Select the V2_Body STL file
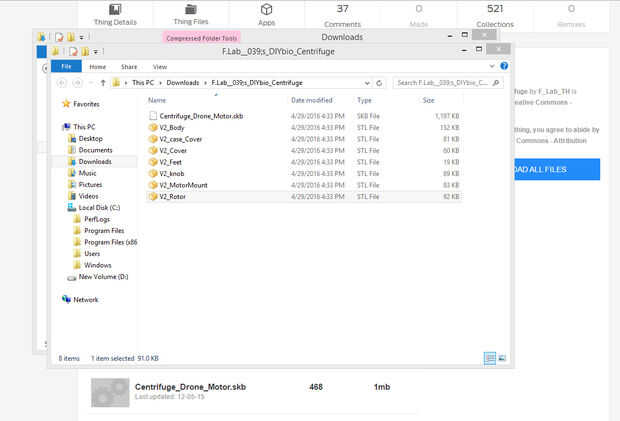The height and width of the screenshot is (421, 620). [304, 127]
